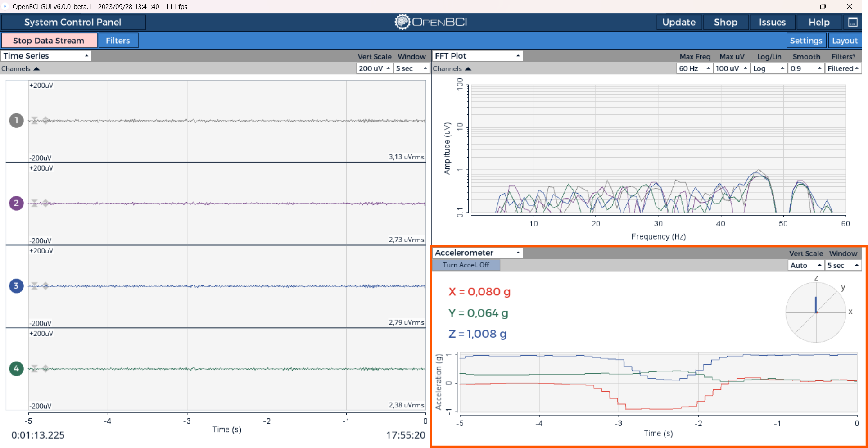Open the console log window icon
Viewport: 868px width, 448px height.
tap(853, 22)
